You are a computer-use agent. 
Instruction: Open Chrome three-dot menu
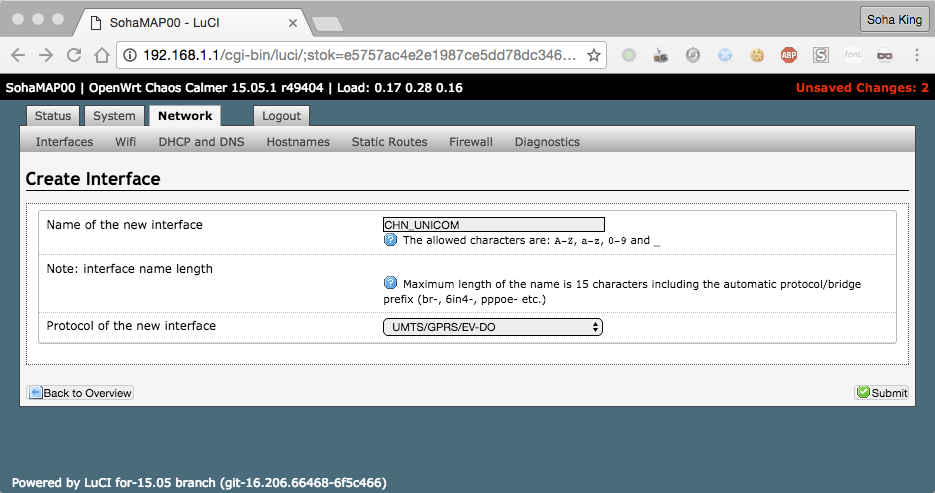point(917,55)
